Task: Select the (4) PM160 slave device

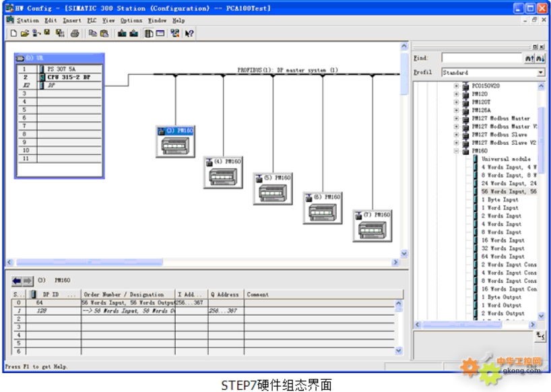Action: tap(223, 173)
